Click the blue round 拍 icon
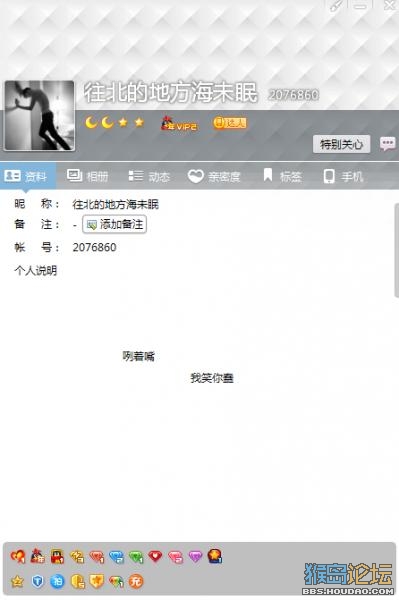This screenshot has height=600, width=399. 57,582
